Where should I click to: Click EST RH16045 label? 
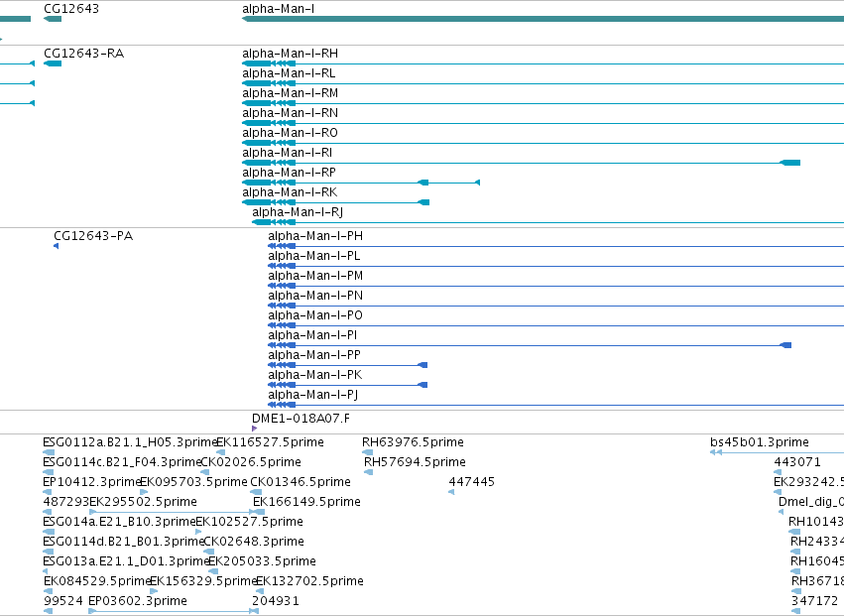[817, 561]
